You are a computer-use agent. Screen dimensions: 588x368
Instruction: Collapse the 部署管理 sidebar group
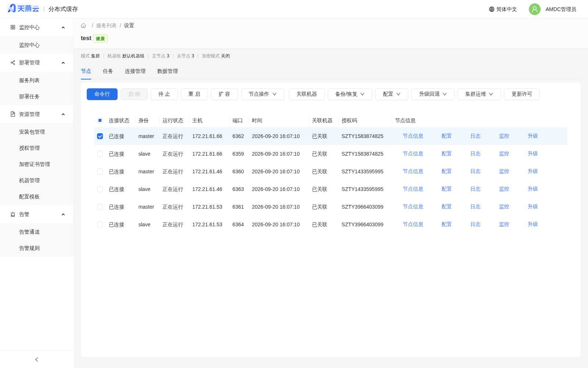coord(63,63)
